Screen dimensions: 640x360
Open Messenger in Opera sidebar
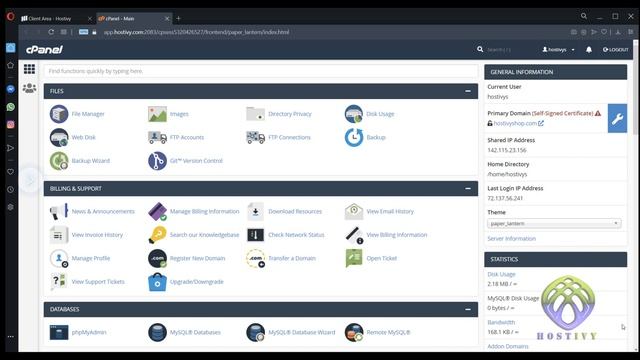[x=11, y=89]
